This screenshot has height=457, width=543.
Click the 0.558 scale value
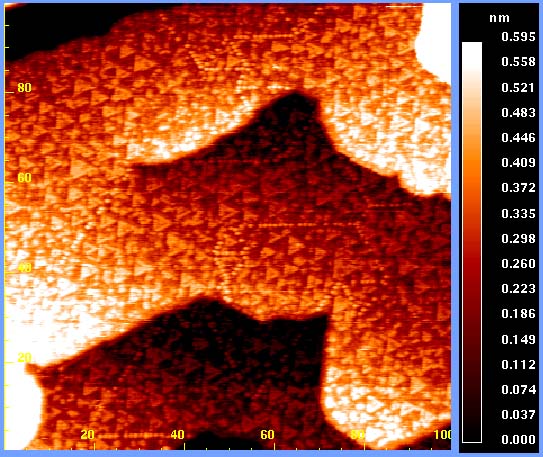518,62
